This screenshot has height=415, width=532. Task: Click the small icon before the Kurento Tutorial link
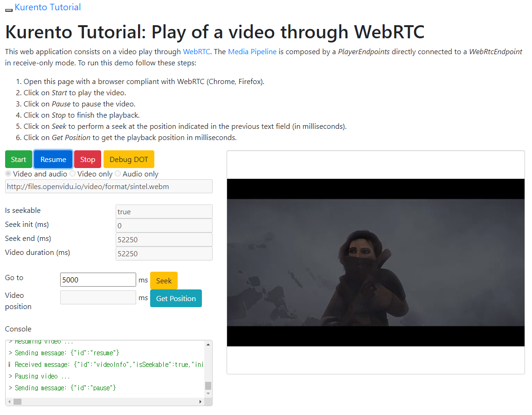point(9,10)
